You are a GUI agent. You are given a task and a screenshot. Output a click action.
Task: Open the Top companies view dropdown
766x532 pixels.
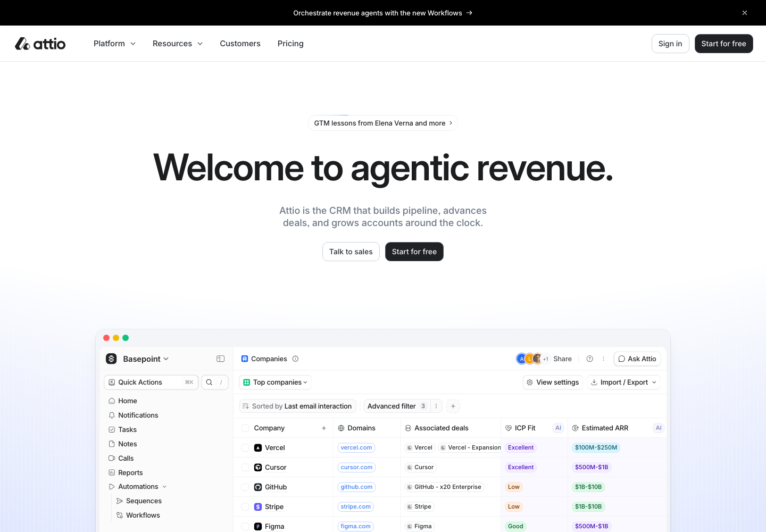coord(276,382)
